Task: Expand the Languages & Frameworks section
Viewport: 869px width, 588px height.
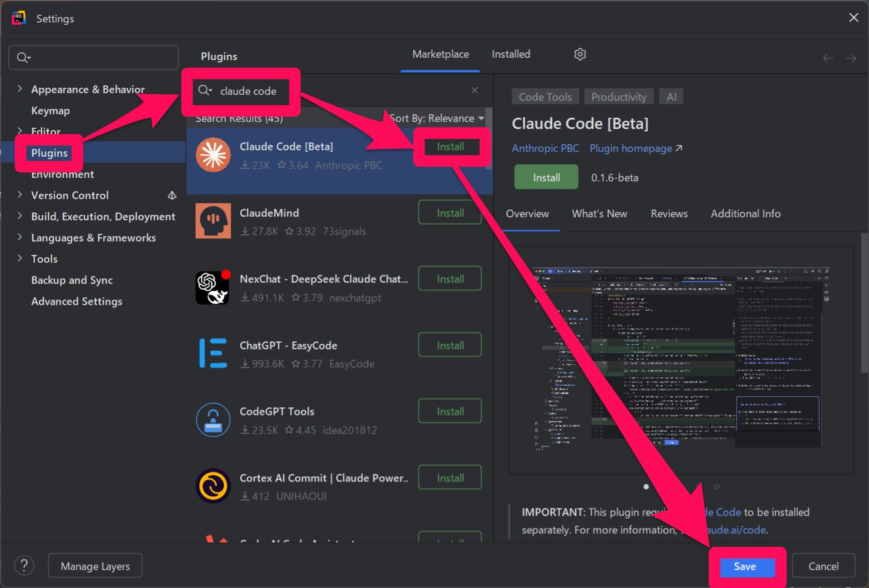Action: click(x=19, y=237)
